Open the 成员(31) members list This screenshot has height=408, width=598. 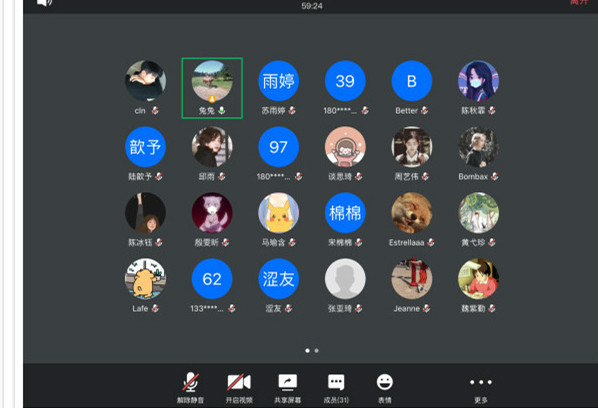click(x=336, y=388)
